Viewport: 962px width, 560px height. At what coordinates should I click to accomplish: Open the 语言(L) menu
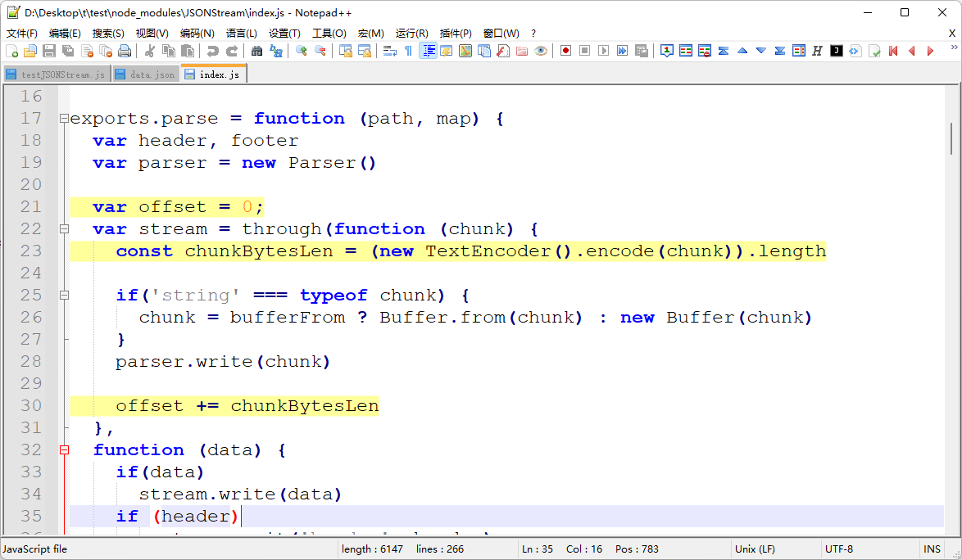[241, 33]
